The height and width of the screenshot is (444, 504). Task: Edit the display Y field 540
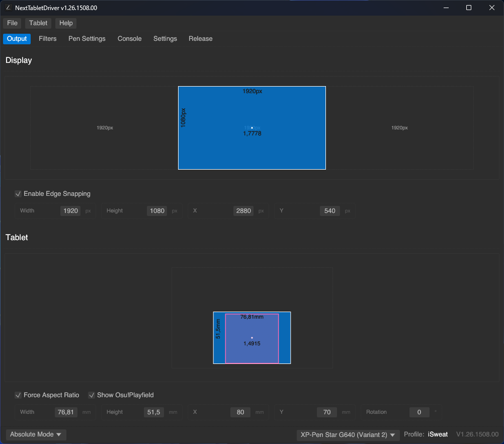coord(330,211)
